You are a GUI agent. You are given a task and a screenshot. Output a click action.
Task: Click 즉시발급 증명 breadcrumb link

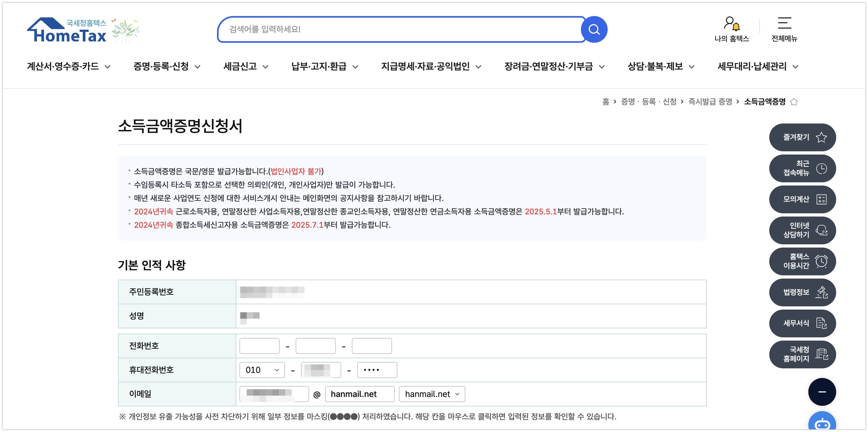(710, 102)
